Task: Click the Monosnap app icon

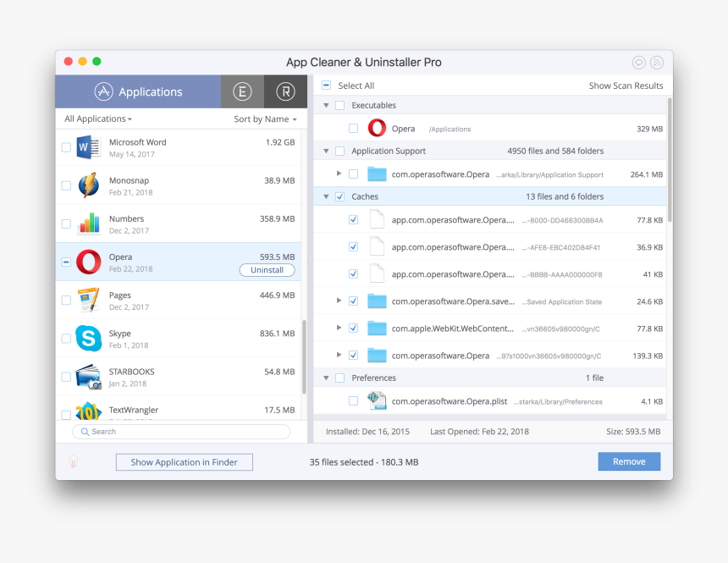Action: point(88,185)
